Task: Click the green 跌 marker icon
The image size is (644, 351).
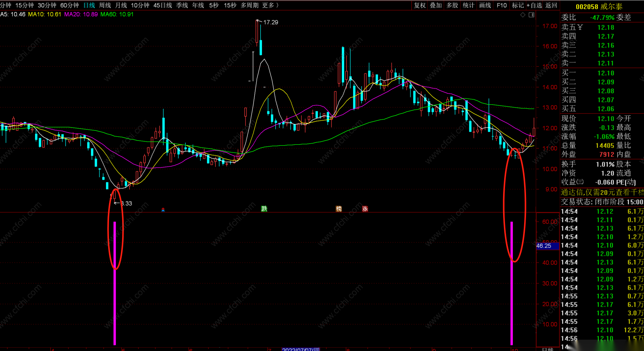Action: [x=264, y=209]
